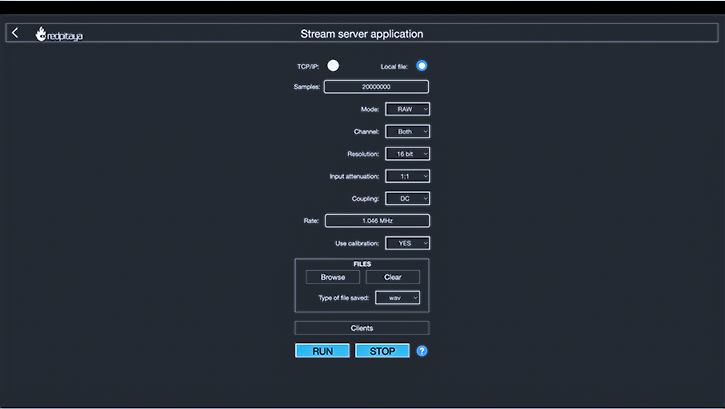Click the Red Pitaya logo
Viewport: 725px width, 409px height.
click(59, 34)
